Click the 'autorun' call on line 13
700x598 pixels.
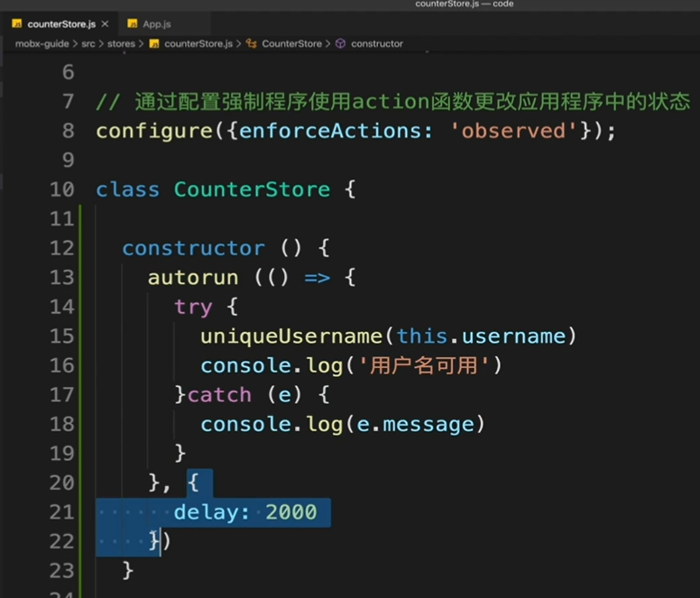(193, 278)
